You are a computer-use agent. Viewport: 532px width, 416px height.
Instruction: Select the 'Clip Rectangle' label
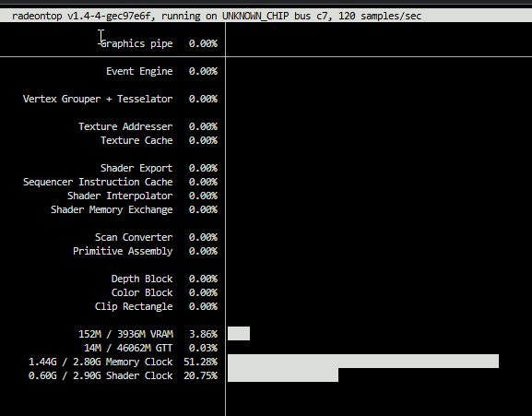[134, 307]
